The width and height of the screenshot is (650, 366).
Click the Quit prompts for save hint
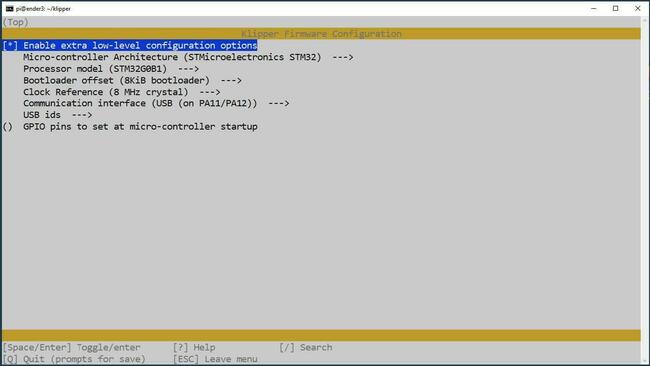click(x=74, y=359)
